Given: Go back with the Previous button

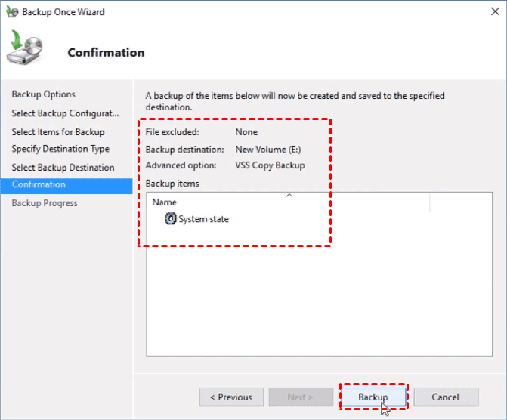Looking at the screenshot, I should [x=231, y=397].
